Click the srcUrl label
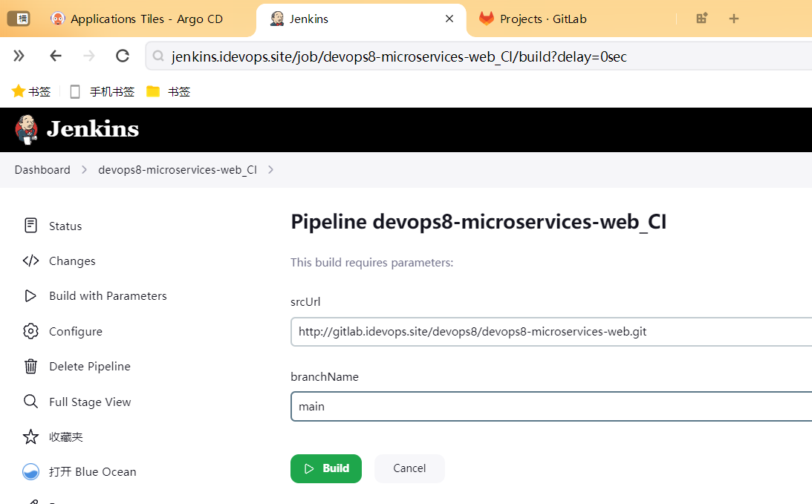This screenshot has width=812, height=504. 305,301
